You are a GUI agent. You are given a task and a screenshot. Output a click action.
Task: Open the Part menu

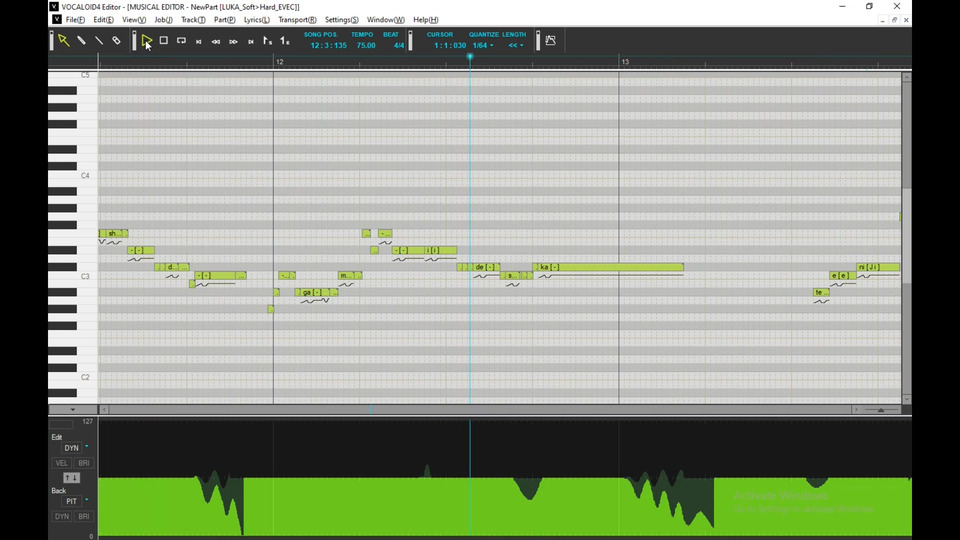[224, 20]
